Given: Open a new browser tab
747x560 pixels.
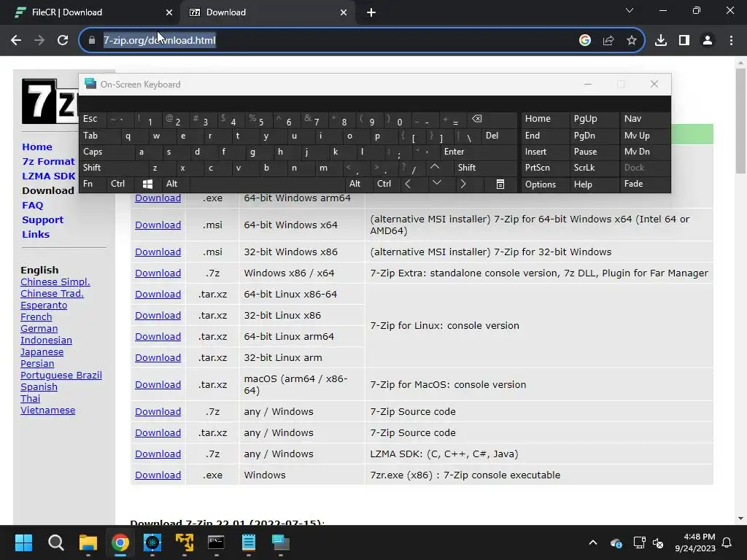Looking at the screenshot, I should (x=371, y=13).
